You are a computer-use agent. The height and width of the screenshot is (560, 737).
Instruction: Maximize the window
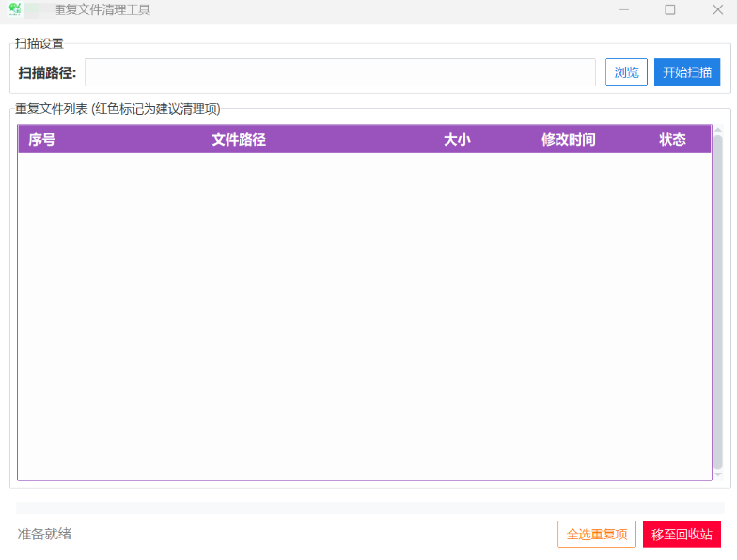click(x=669, y=9)
